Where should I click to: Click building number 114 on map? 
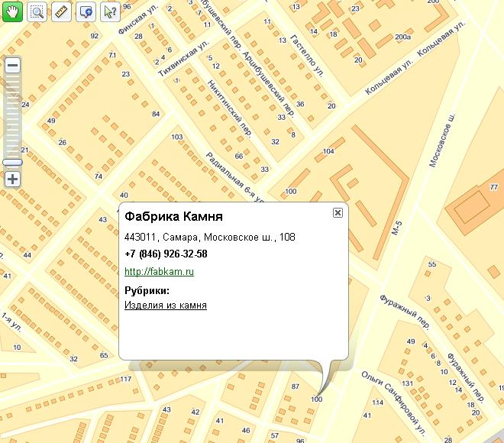tap(378, 403)
